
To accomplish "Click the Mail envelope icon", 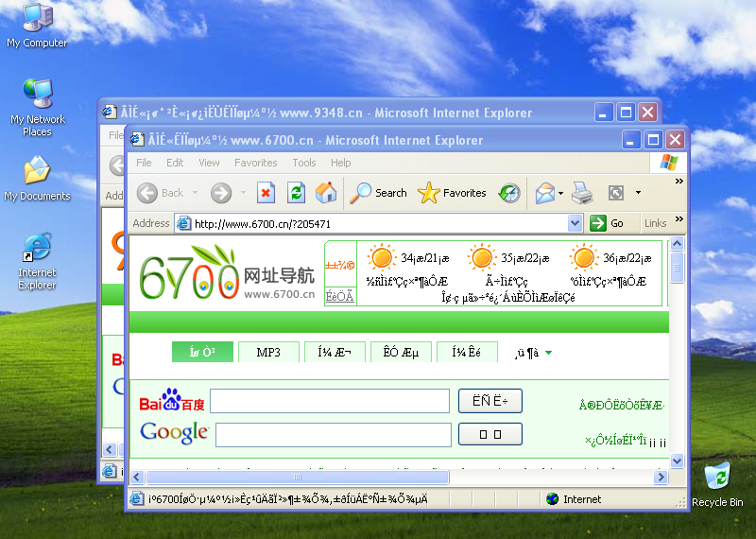I will [545, 193].
